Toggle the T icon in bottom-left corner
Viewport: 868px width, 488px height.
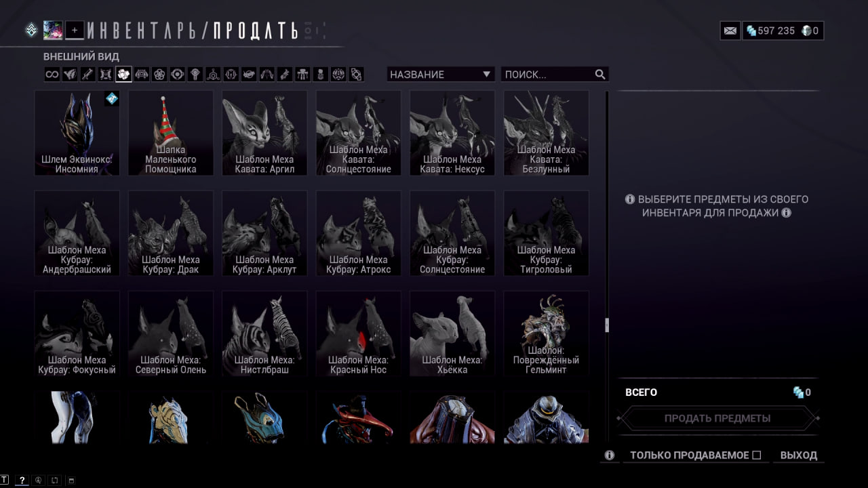pyautogui.click(x=5, y=480)
